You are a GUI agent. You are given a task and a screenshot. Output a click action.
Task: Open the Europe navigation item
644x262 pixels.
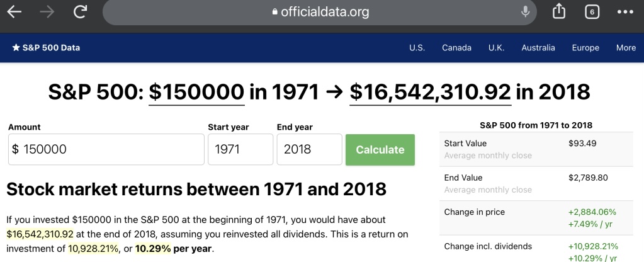coord(585,48)
